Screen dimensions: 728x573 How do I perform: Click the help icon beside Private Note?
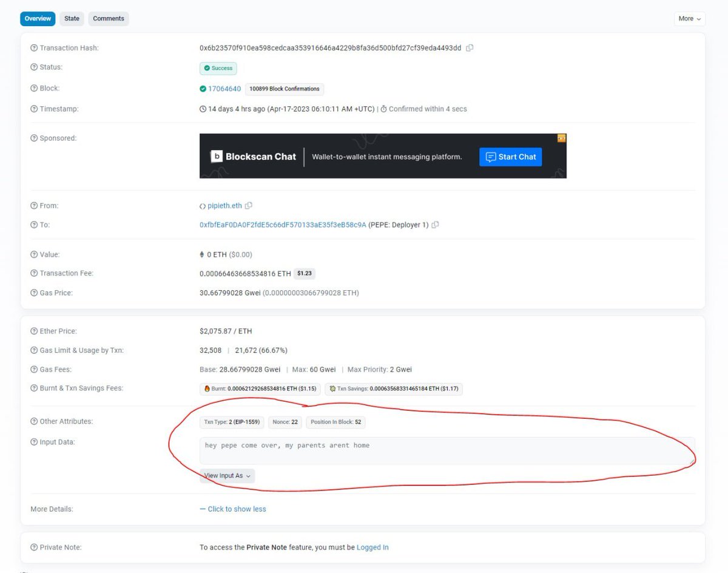tap(34, 547)
